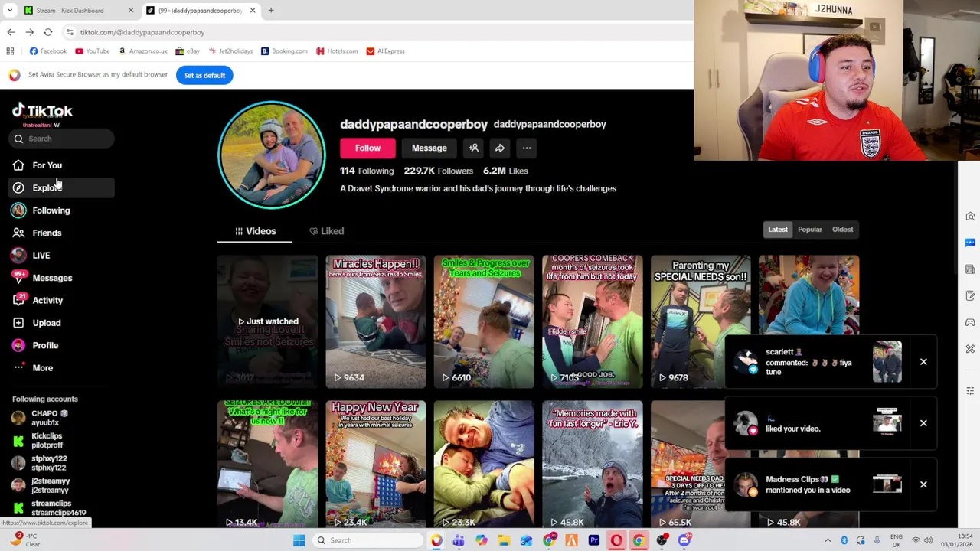Viewport: 980px width, 551px height.
Task: Sort videos by Latest
Action: click(x=778, y=230)
